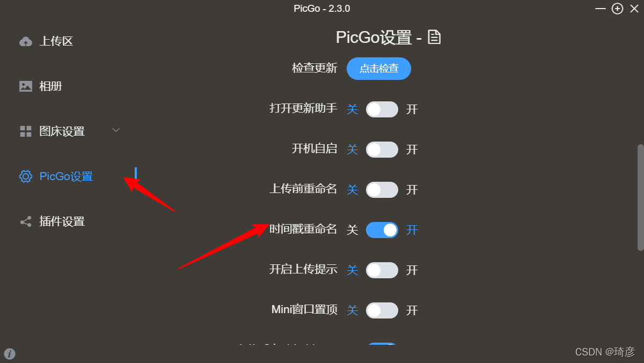The height and width of the screenshot is (363, 644).
Task: Enable the 开机自启 switch
Action: [382, 150]
